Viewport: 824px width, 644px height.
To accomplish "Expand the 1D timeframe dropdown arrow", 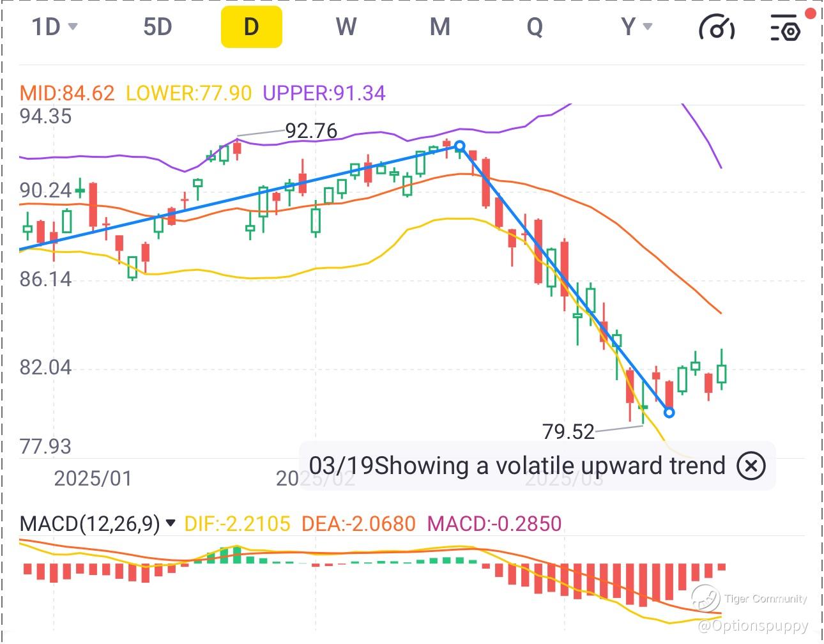I will [x=73, y=27].
